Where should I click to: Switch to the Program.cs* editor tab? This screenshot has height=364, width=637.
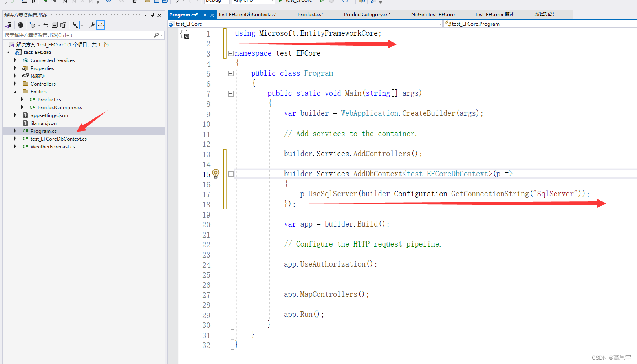184,15
